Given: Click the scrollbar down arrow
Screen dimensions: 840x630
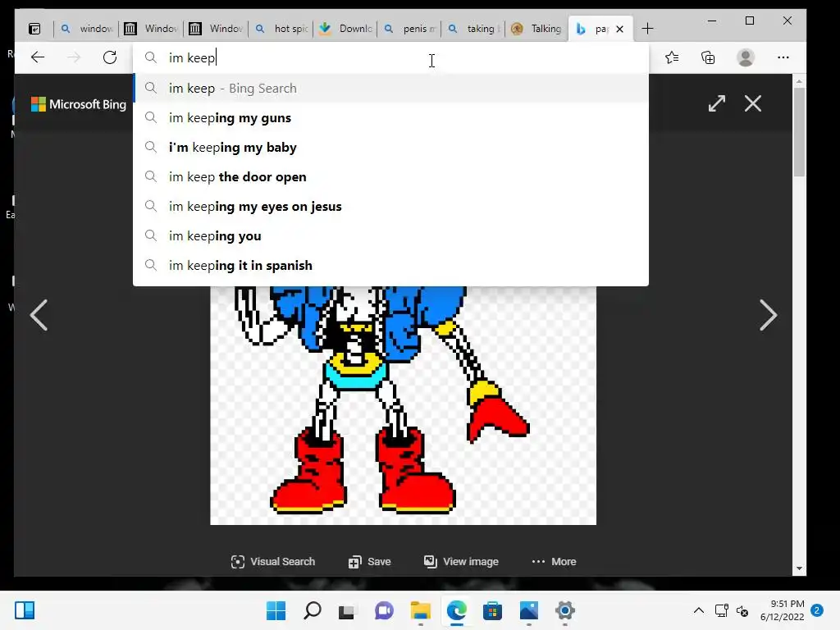Looking at the screenshot, I should tap(799, 569).
